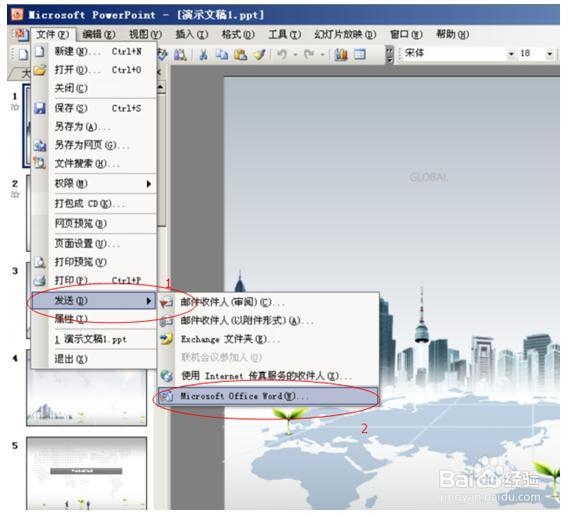Click the slide pane scrollbar up arrow
Image resolution: width=573 pixels, height=517 pixels.
pyautogui.click(x=161, y=87)
